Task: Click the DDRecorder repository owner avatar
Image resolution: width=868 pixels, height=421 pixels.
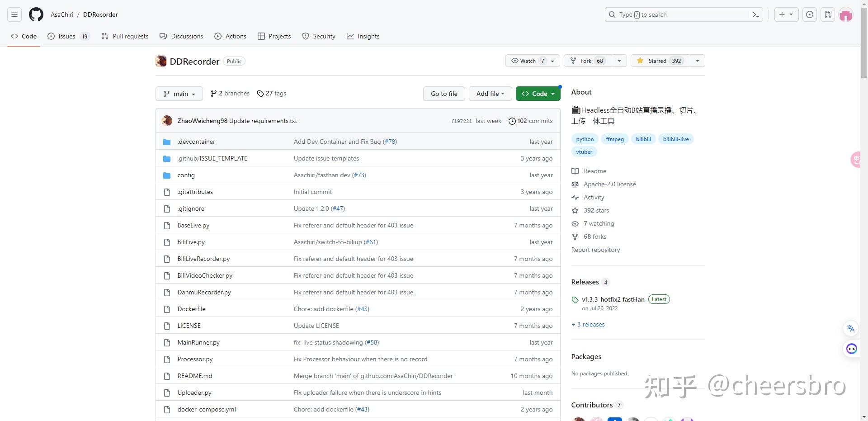Action: click(x=161, y=61)
